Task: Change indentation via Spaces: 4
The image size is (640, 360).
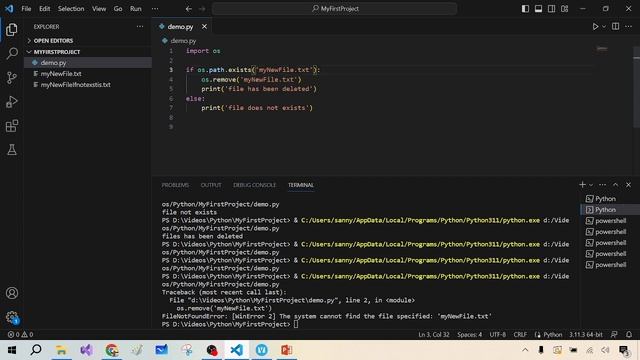Action: 469,335
